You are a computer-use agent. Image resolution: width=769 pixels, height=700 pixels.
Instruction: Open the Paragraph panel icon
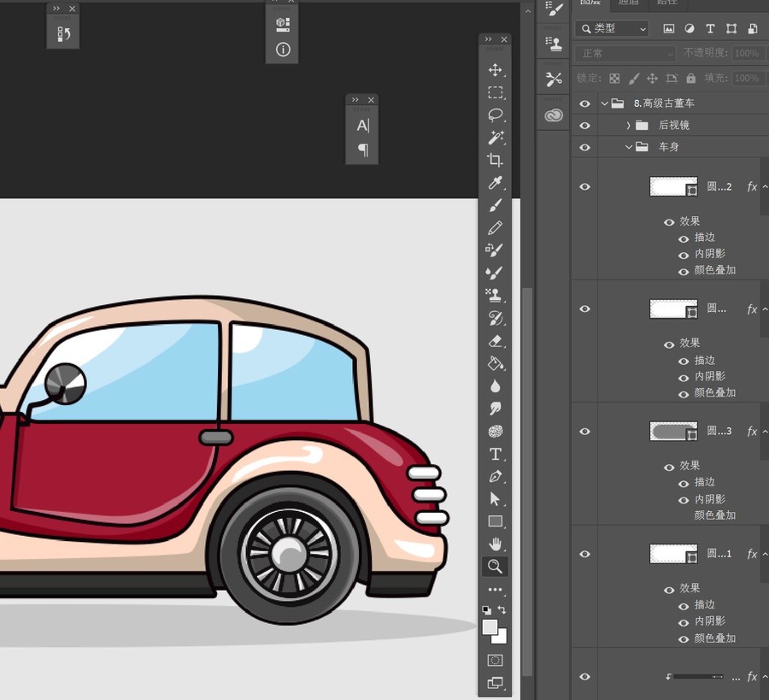pyautogui.click(x=363, y=149)
